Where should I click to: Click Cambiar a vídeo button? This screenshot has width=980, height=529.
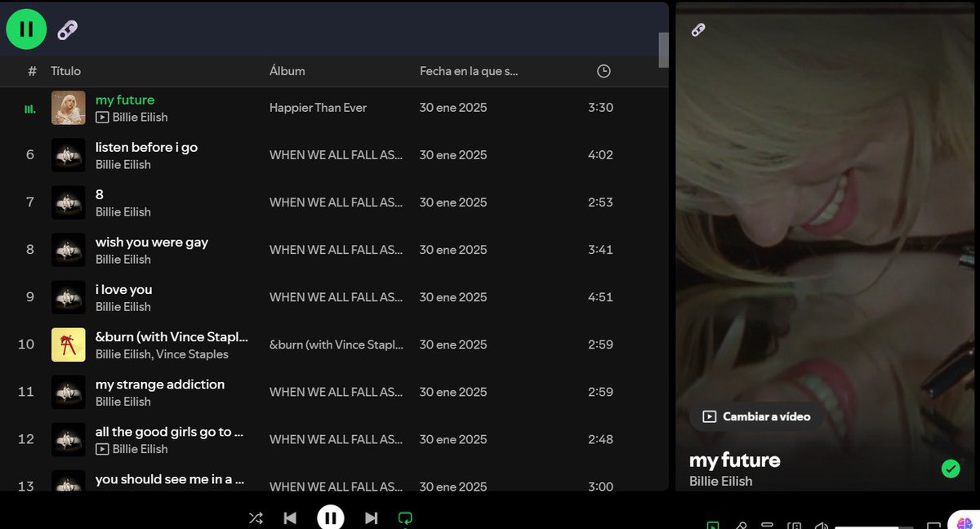(756, 416)
